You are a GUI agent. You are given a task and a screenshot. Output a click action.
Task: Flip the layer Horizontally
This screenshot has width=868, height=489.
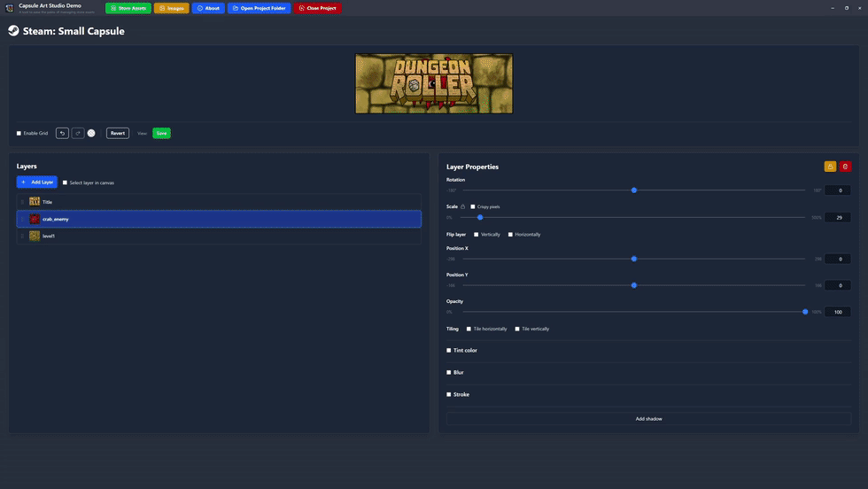click(x=510, y=234)
